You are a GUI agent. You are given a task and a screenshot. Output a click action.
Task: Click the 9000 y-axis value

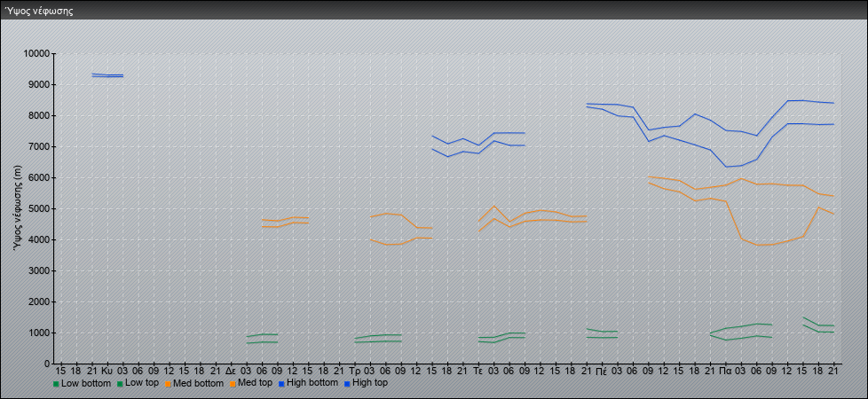click(39, 84)
